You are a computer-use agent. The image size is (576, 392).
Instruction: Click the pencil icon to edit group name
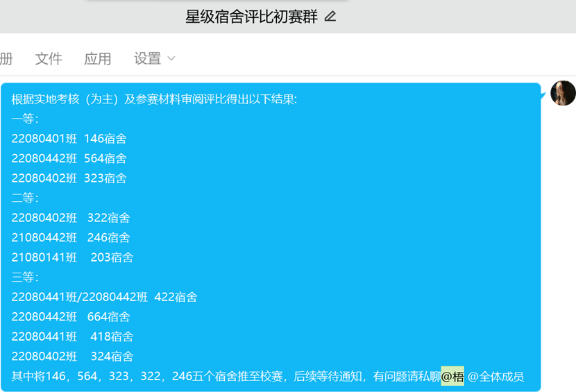[x=330, y=17]
